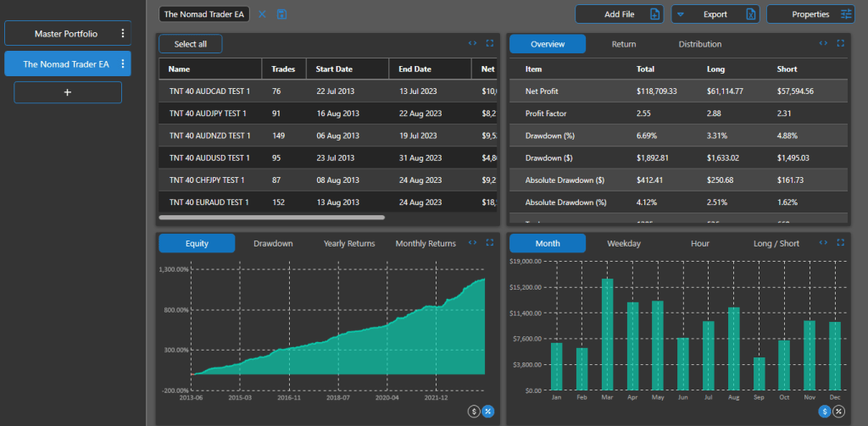
Task: Maximize the Equity chart panel
Action: click(x=489, y=243)
